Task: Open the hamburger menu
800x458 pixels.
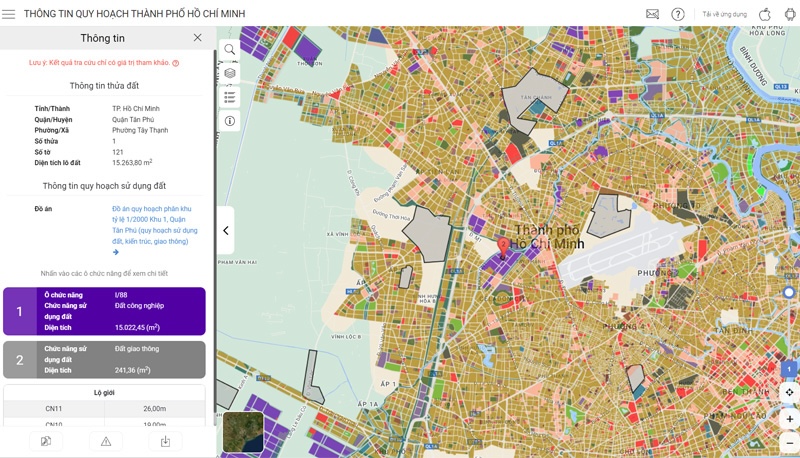Action: point(9,14)
